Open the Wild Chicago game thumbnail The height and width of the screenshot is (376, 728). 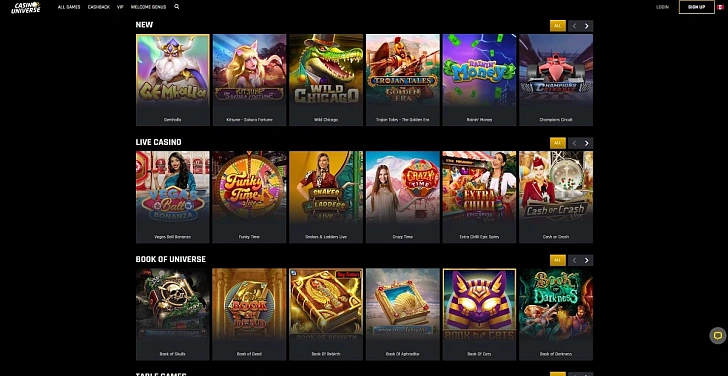tap(326, 80)
